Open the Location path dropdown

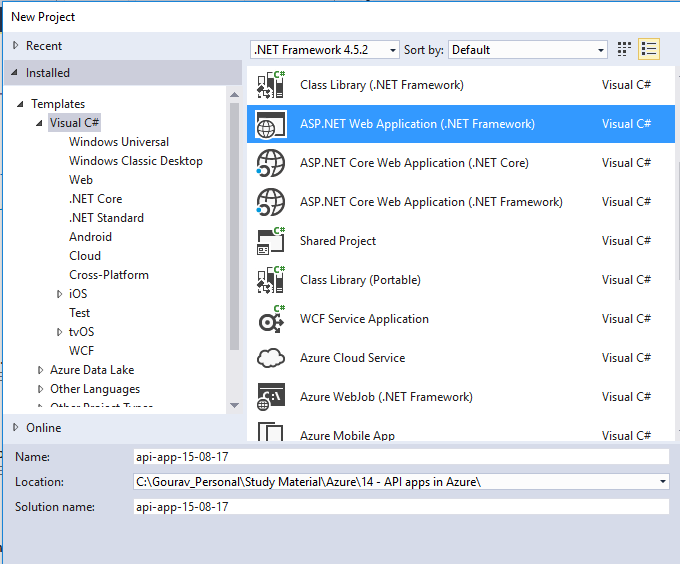pos(662,482)
